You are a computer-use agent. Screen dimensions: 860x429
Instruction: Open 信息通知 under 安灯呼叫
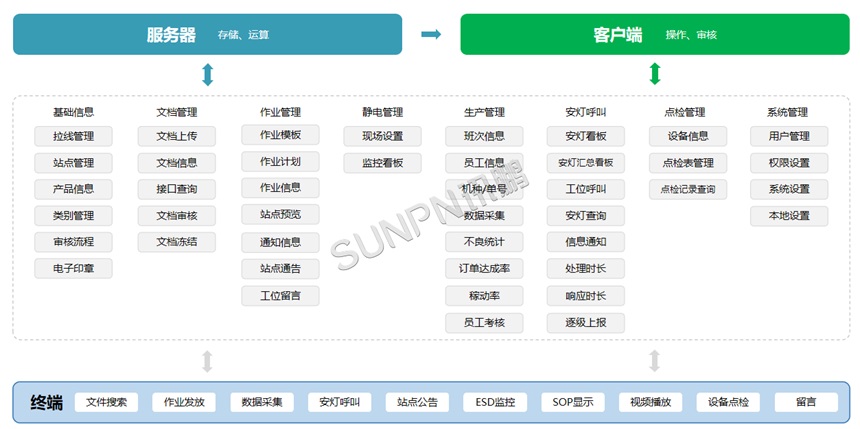[586, 242]
